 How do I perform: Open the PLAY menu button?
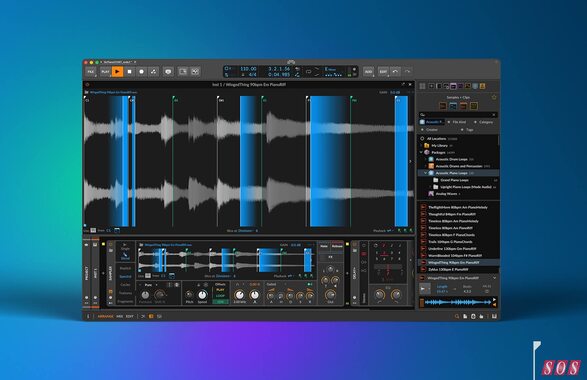click(106, 72)
